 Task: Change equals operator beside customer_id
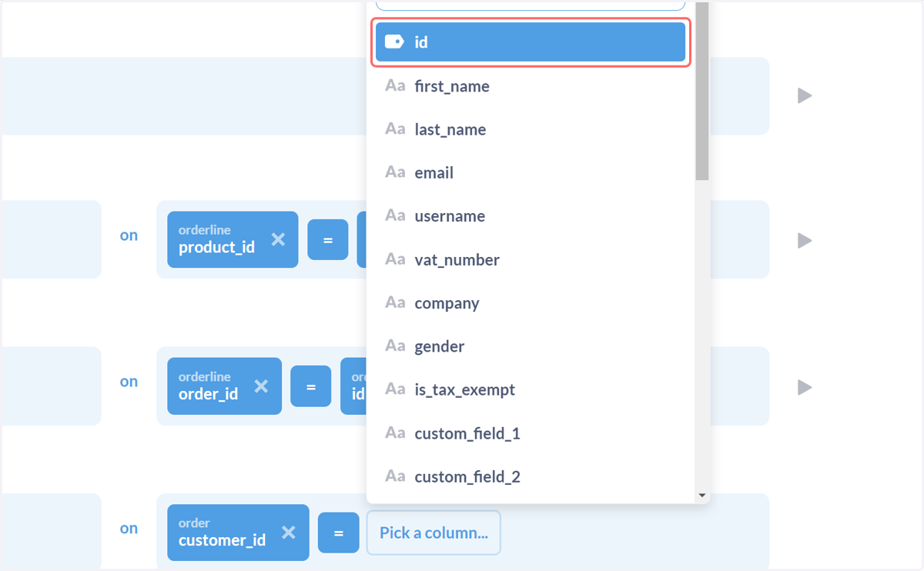[x=339, y=533]
